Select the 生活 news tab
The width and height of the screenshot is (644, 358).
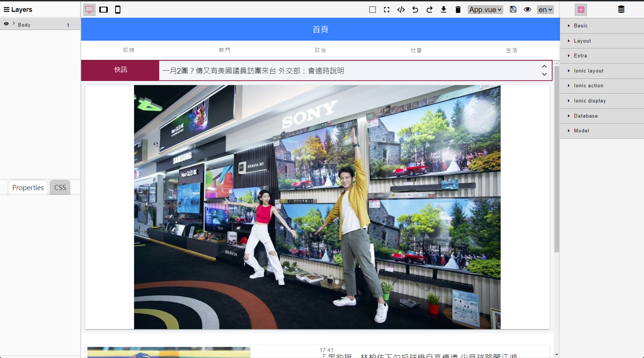point(512,50)
